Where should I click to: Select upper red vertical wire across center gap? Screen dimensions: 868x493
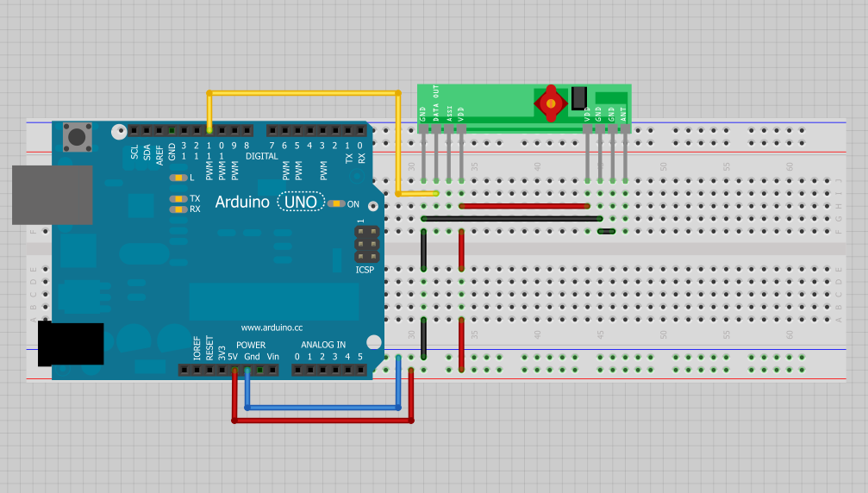[461, 250]
